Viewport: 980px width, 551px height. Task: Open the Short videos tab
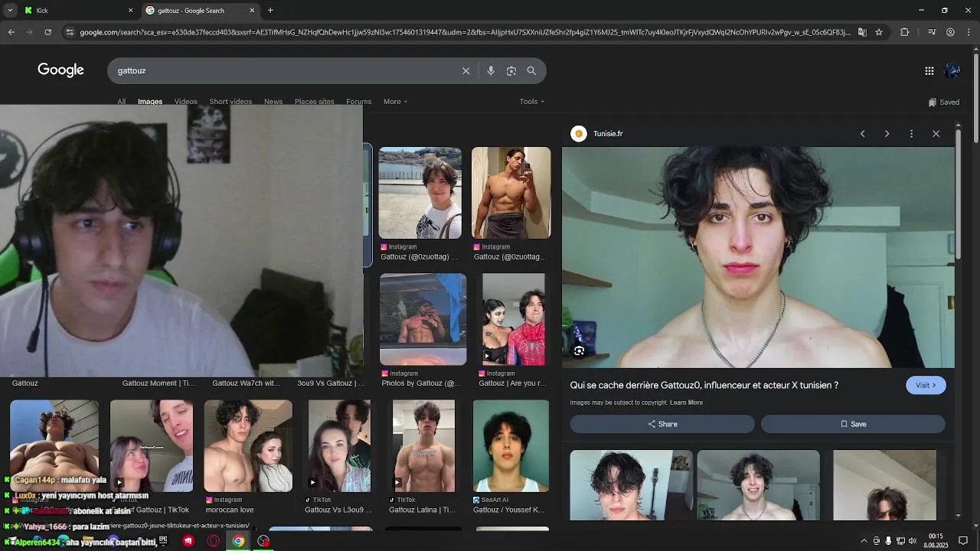(230, 101)
